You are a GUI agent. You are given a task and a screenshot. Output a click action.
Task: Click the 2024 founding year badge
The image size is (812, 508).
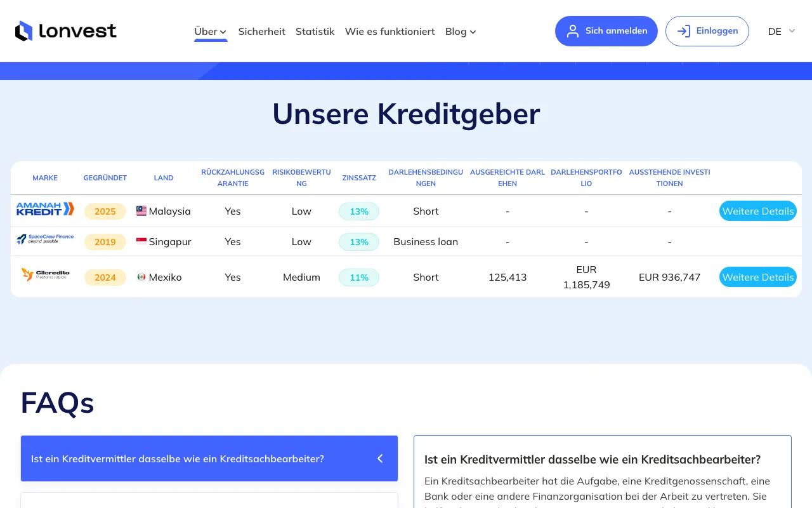pyautogui.click(x=105, y=277)
